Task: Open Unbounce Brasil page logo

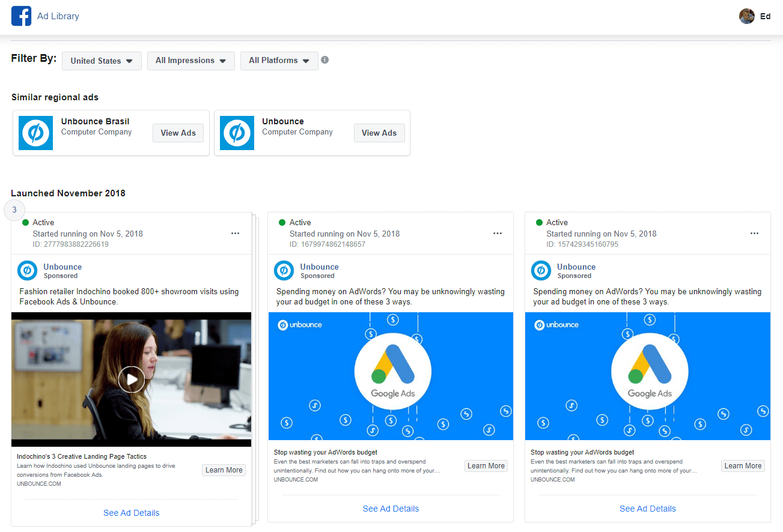Action: pos(35,133)
